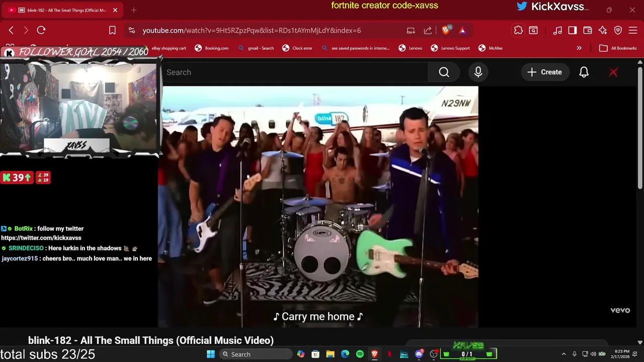Screen dimensions: 644x362
Task: Open Spotify from the taskbar
Action: [x=360, y=354]
